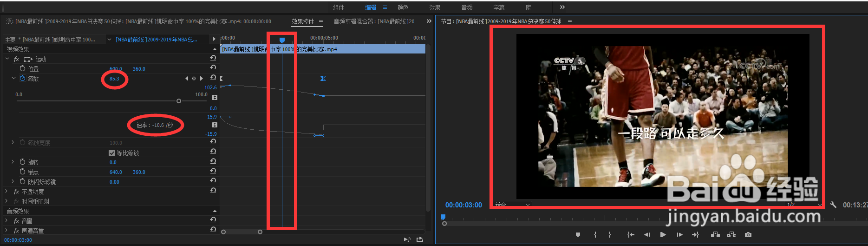The image size is (868, 246).
Task: Open the 音频剪辑混合器 panel tab
Action: coord(374,21)
